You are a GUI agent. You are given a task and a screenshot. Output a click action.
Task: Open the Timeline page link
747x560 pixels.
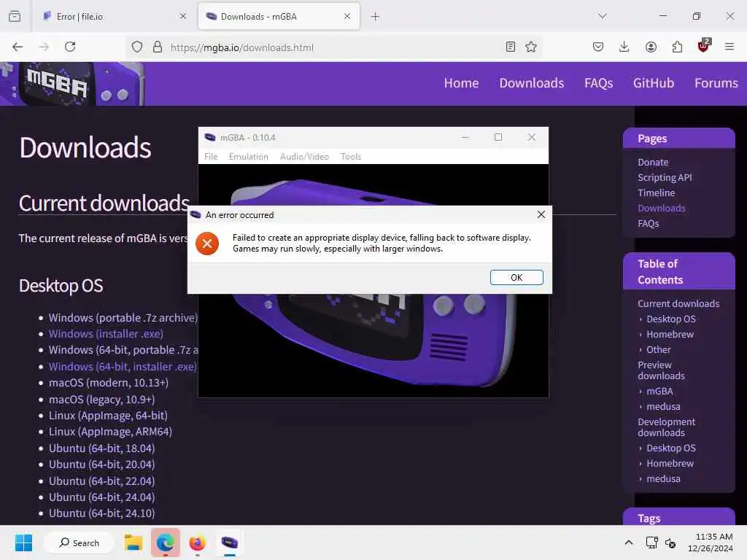point(656,192)
